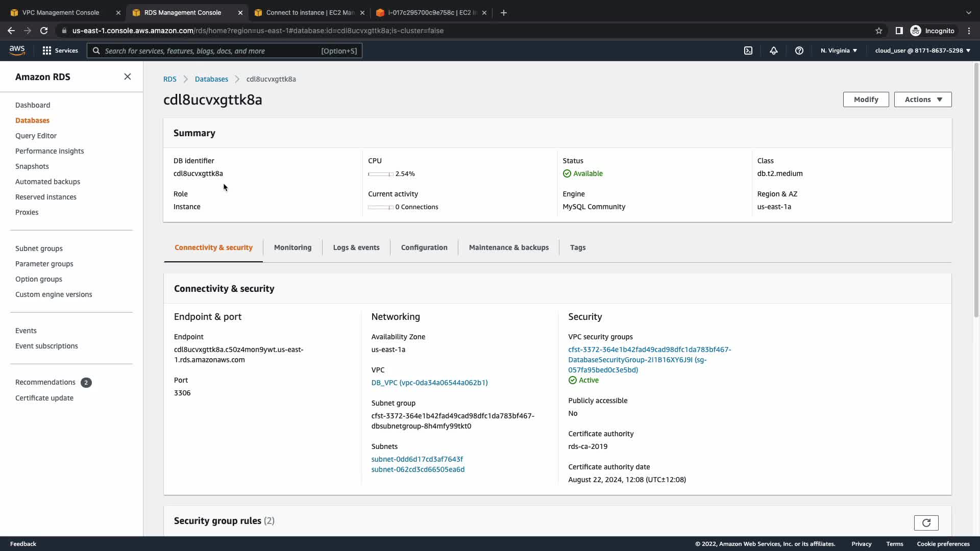Screen dimensions: 980x551
Task: Open the N. Virginia region selector
Action: pos(838,51)
